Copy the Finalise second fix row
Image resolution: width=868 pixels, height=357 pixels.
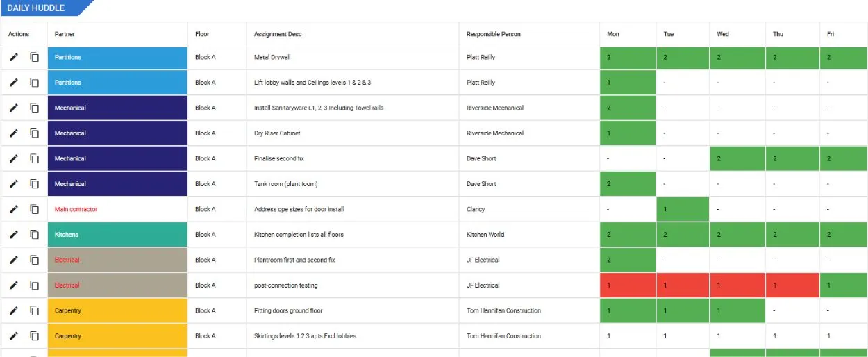[34, 158]
